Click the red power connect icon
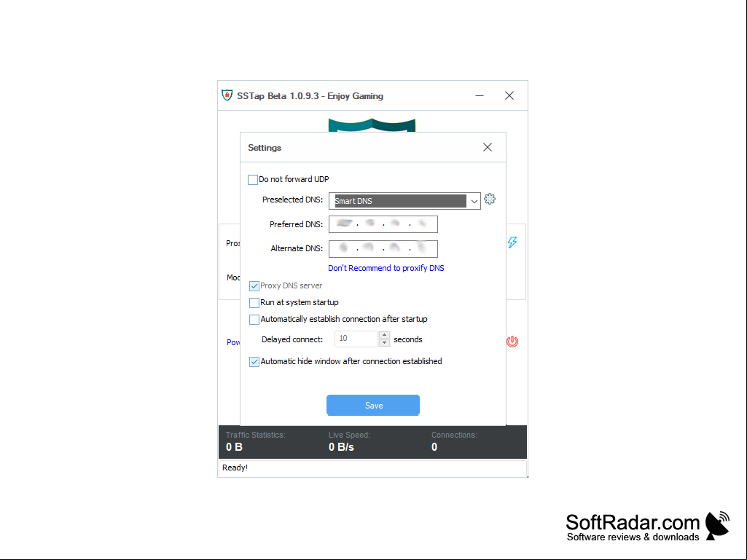This screenshot has width=747, height=560. point(512,342)
